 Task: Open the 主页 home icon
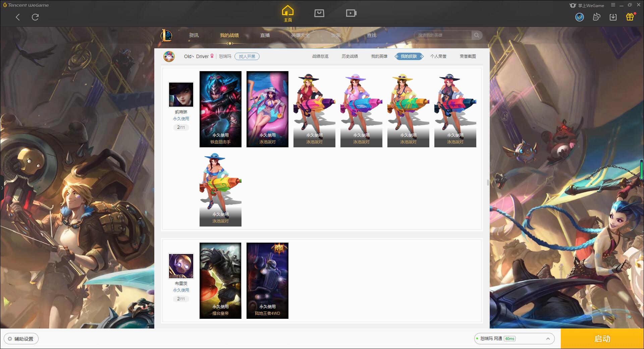coord(288,14)
